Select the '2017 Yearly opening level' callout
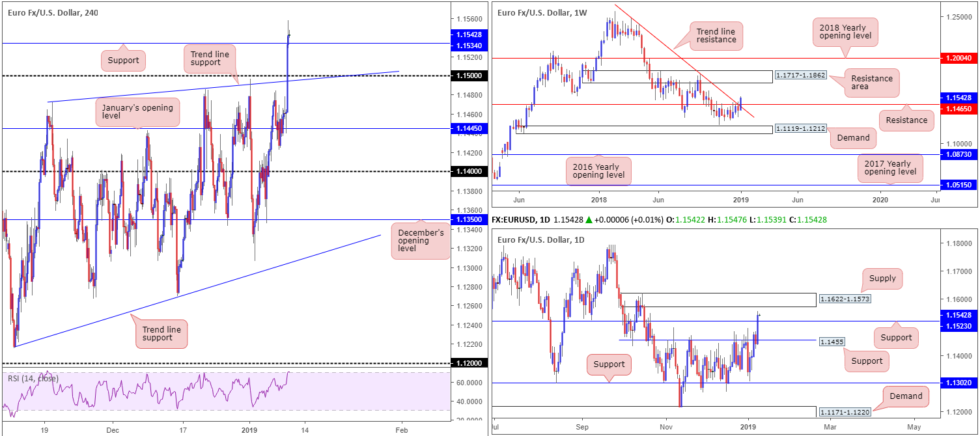 click(889, 169)
